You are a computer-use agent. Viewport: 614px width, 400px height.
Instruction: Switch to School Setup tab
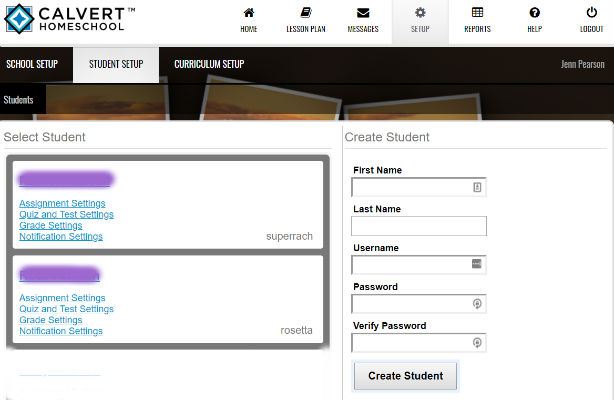coord(32,65)
